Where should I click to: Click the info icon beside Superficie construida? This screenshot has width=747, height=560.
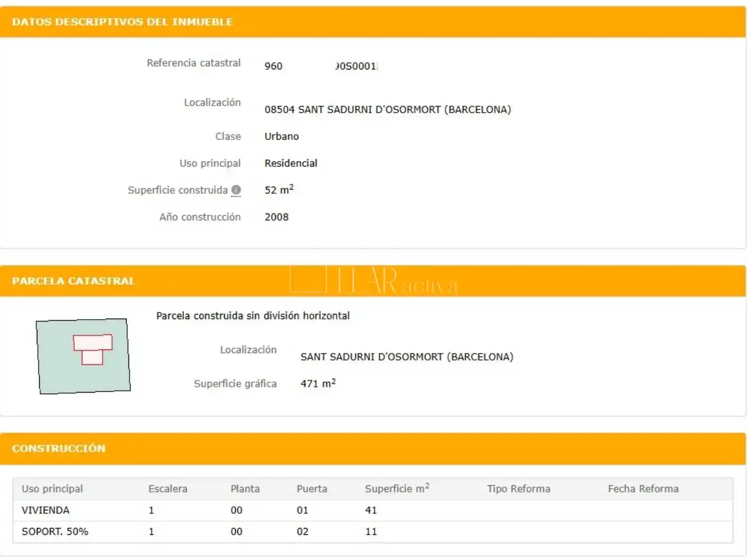tap(236, 190)
